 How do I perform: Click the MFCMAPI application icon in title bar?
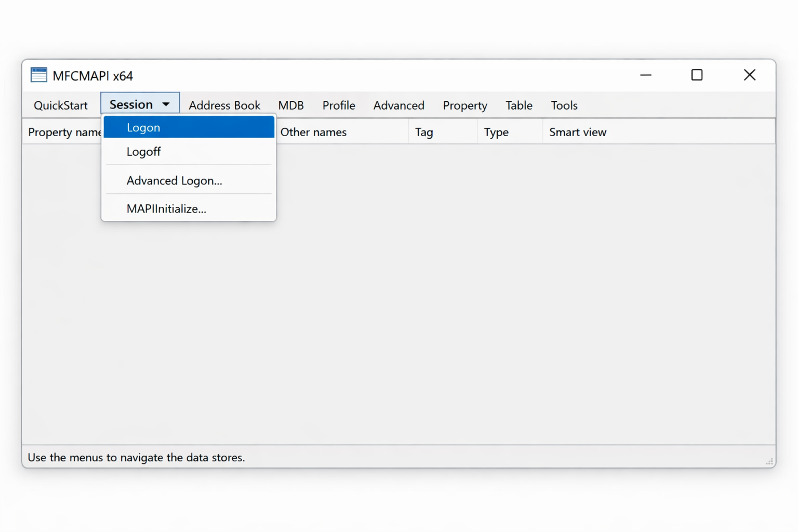(38, 74)
